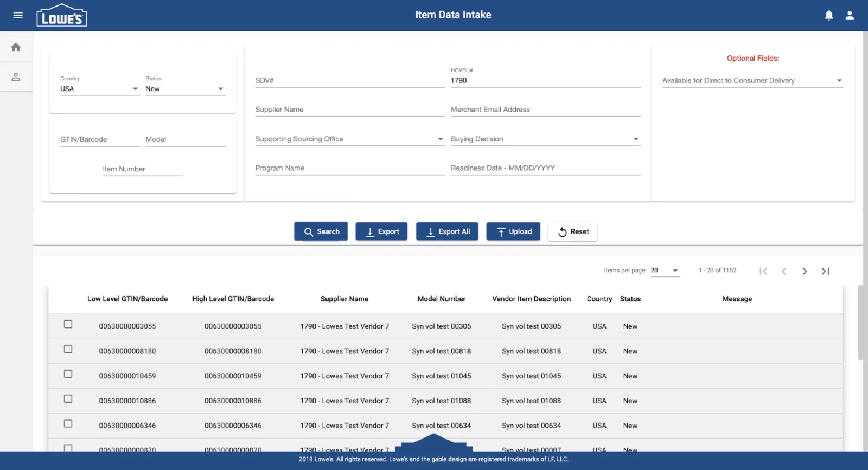Screen dimensions: 868x470
Task: Jump to last page of results
Action: 825,271
